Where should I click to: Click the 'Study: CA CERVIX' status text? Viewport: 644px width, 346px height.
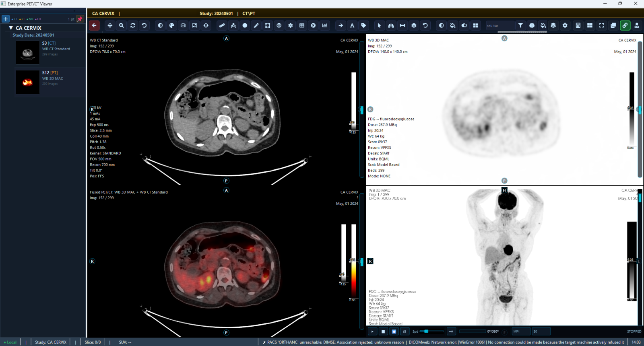click(x=51, y=342)
